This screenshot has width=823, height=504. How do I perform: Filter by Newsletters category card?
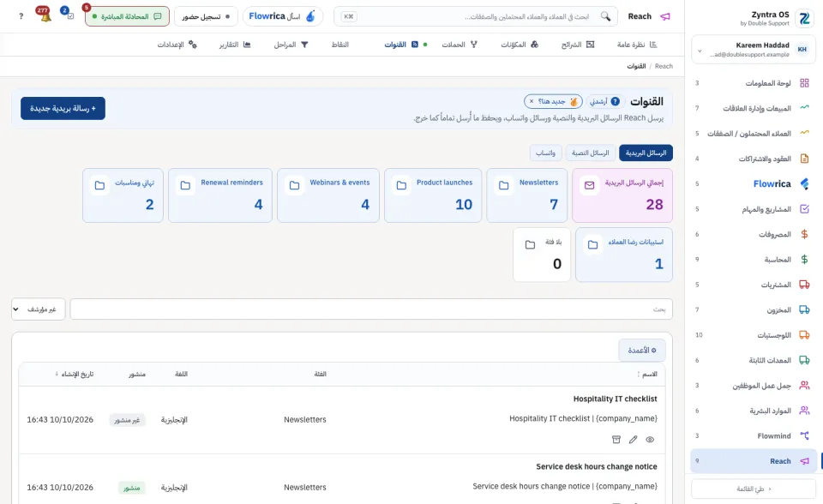[526, 195]
